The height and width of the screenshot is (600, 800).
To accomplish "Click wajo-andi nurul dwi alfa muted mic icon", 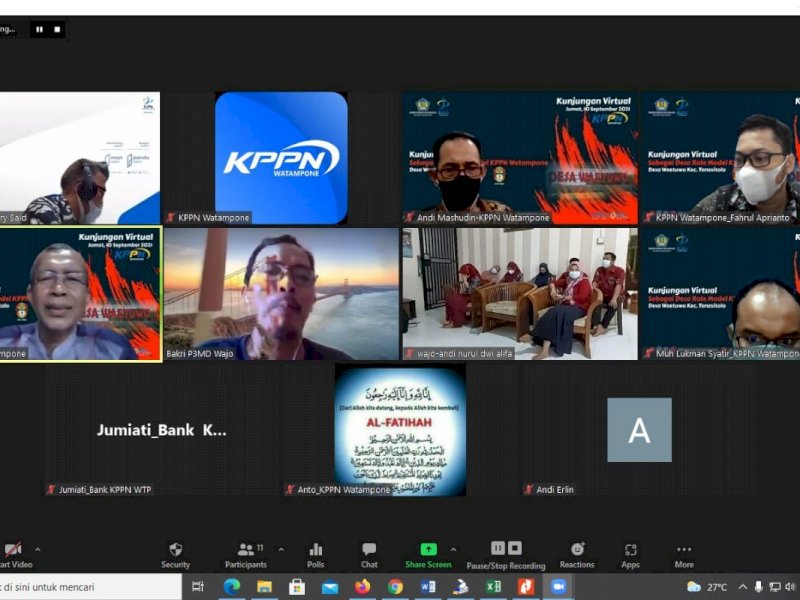I will pos(409,353).
